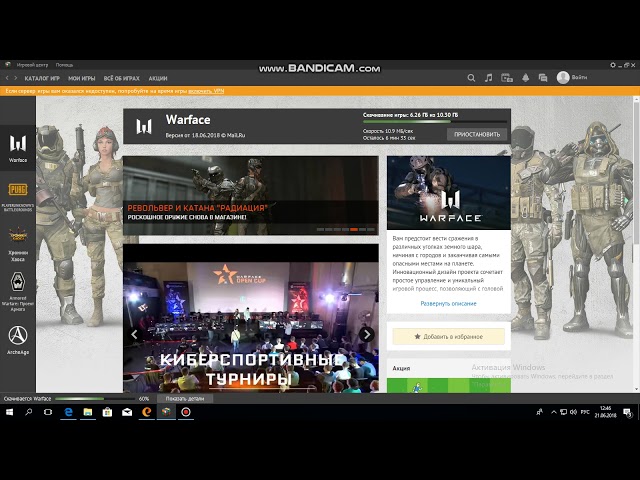Click the green Акция promotion banner

point(449,385)
